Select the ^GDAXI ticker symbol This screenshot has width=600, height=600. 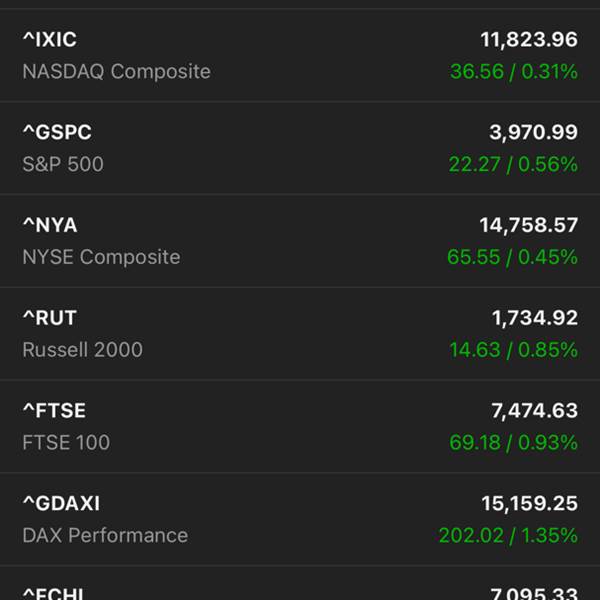61,503
